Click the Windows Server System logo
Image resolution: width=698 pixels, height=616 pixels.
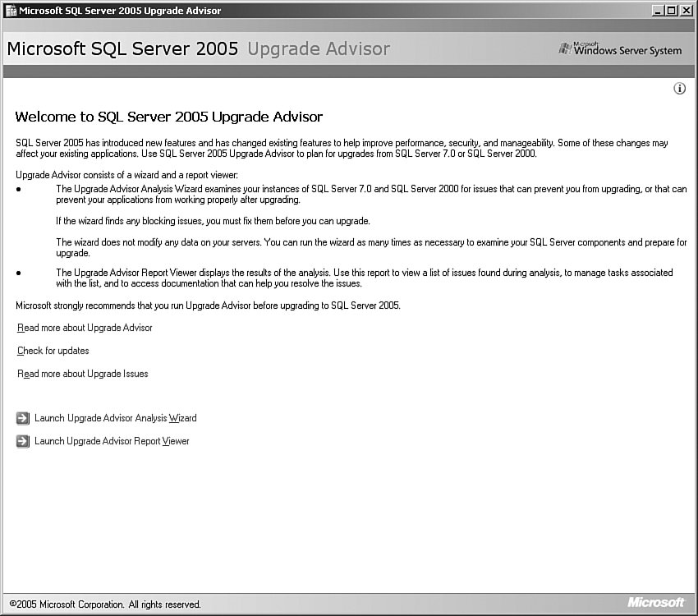[x=620, y=49]
